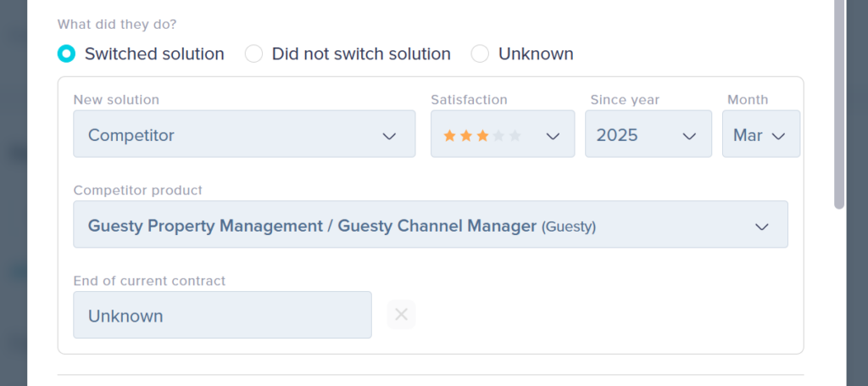Click the fifth gray satisfaction star
This screenshot has width=868, height=386.
pos(515,136)
